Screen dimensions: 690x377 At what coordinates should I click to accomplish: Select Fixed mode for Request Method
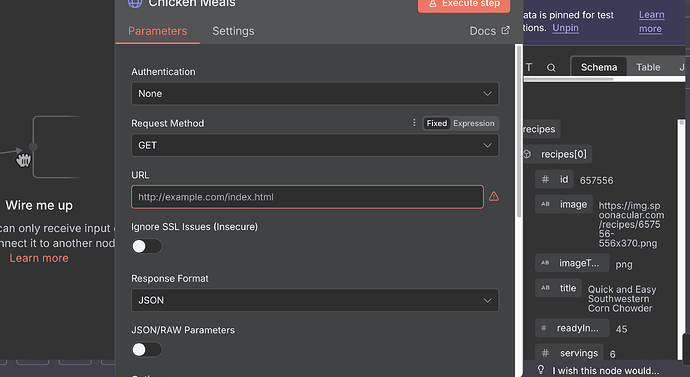click(437, 124)
